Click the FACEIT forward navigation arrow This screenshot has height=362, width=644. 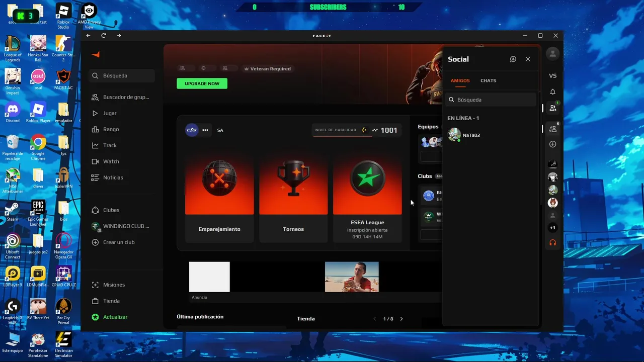click(x=119, y=36)
